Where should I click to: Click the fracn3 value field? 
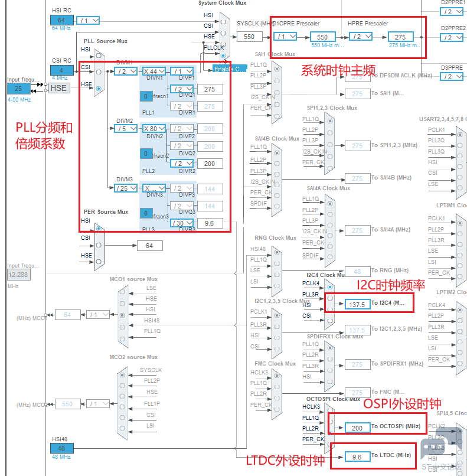pyautogui.click(x=146, y=213)
